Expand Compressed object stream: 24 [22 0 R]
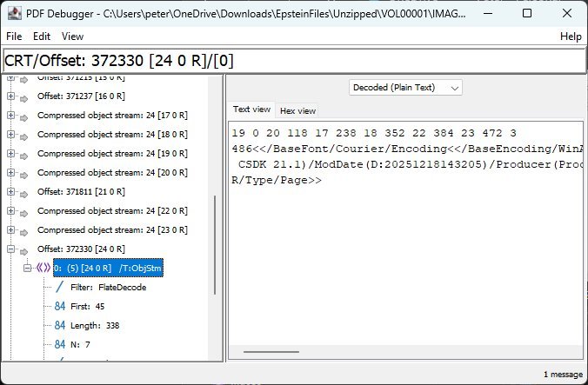 (x=10, y=211)
